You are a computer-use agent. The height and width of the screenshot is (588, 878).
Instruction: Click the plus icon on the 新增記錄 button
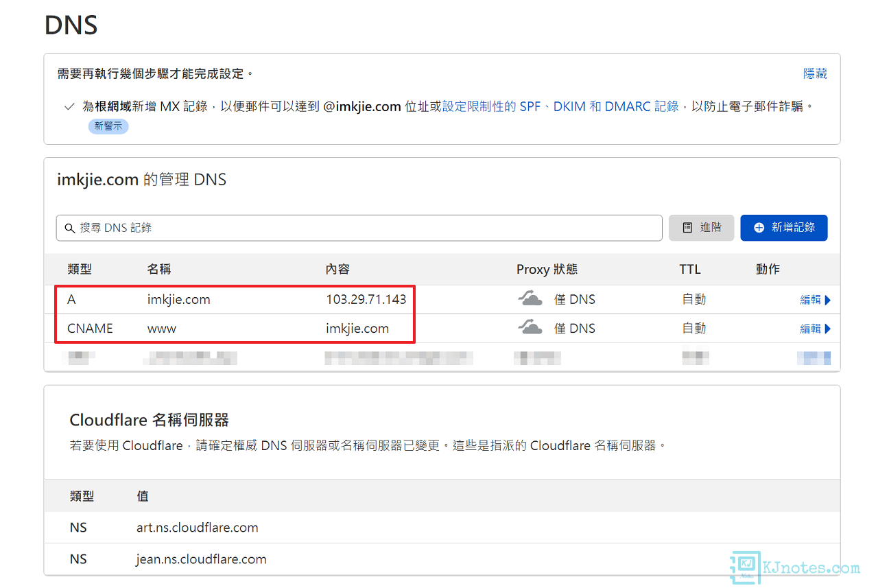pos(759,228)
